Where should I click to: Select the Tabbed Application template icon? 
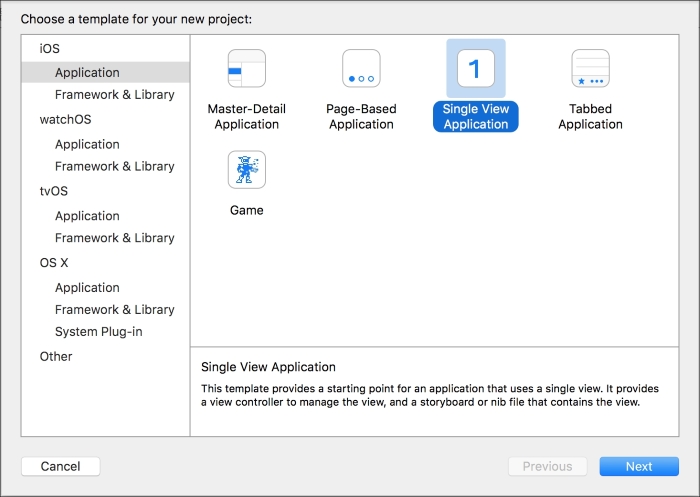coord(590,68)
